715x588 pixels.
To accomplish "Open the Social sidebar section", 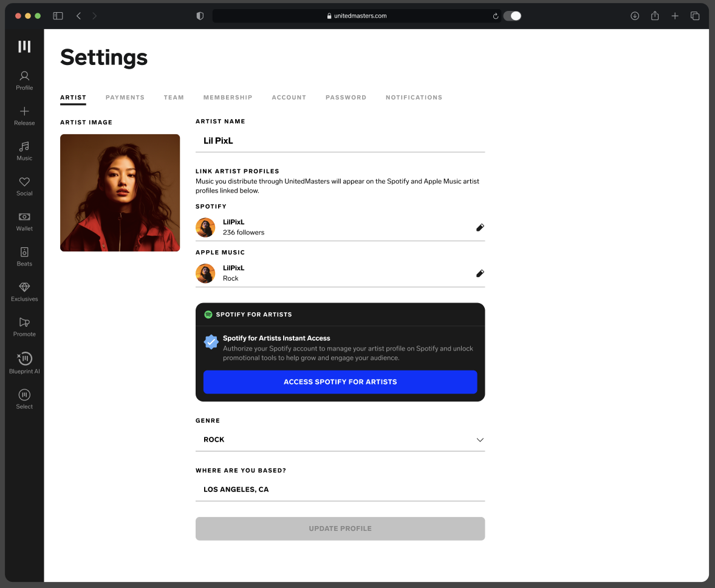I will [24, 186].
